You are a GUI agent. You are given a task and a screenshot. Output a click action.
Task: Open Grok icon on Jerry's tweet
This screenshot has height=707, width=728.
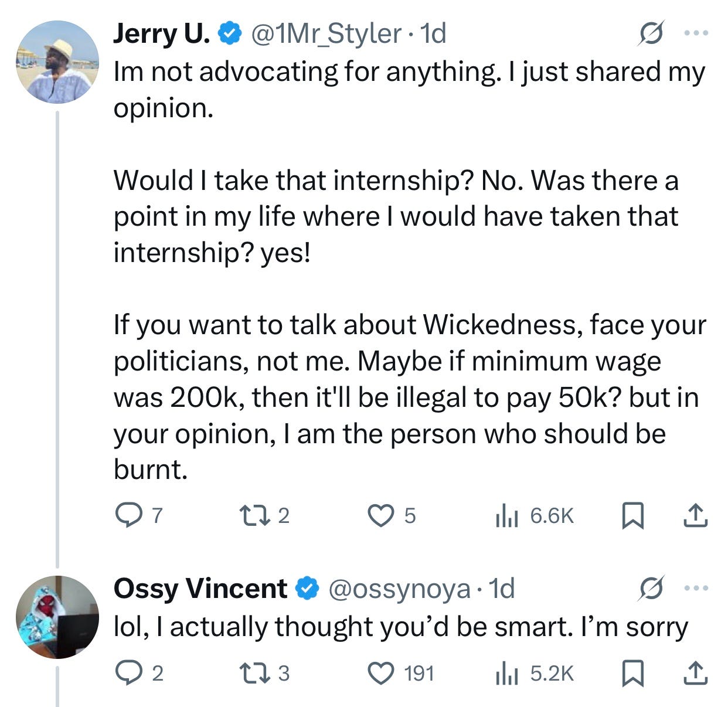tap(651, 34)
